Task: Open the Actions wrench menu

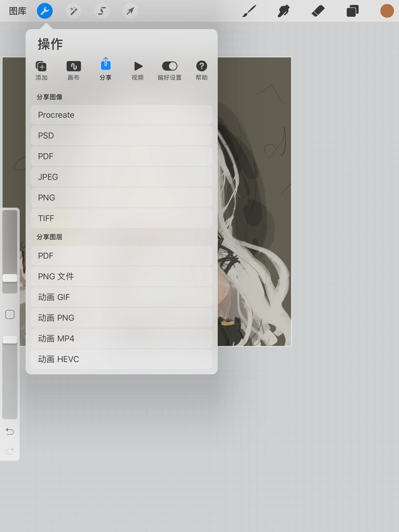Action: click(x=45, y=11)
